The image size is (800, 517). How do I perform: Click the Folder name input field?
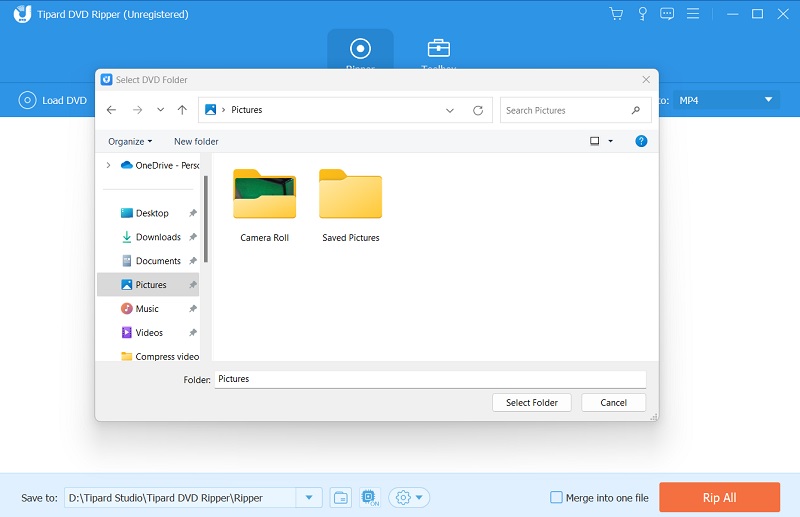430,379
